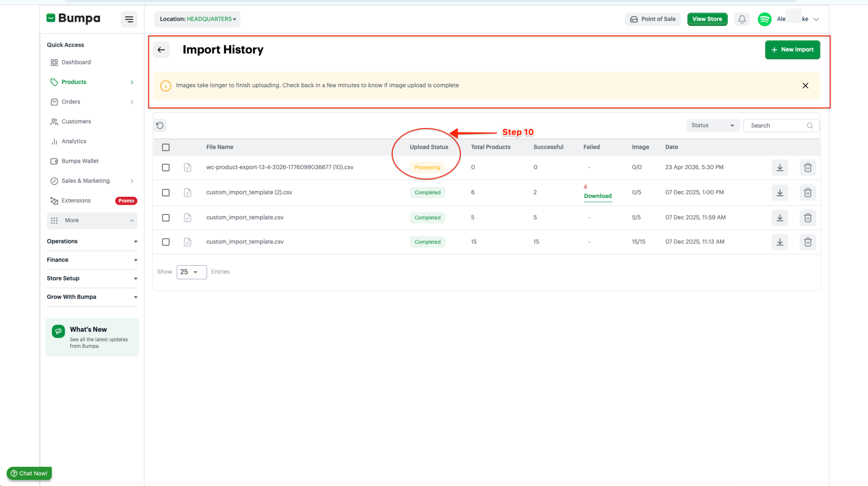Click the back arrow beside Import History
The height and width of the screenshot is (486, 868).
coord(161,50)
